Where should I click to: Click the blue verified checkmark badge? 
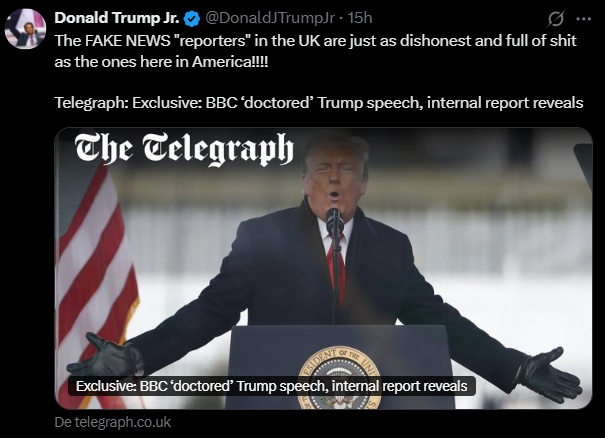click(x=192, y=18)
